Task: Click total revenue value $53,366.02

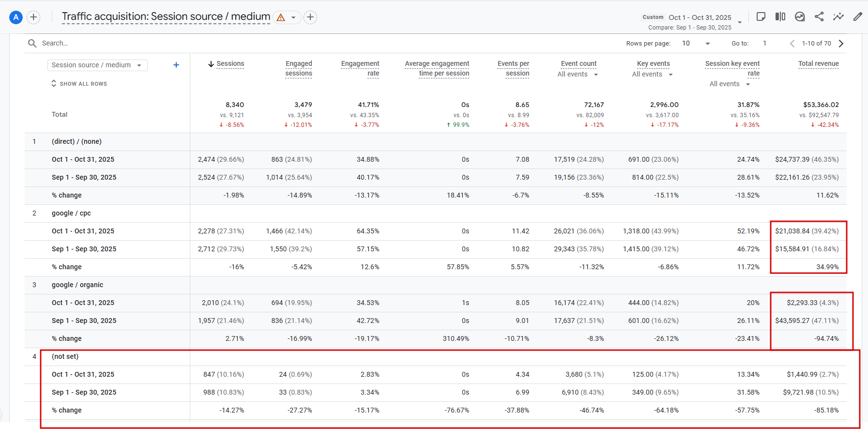Action: pos(821,105)
